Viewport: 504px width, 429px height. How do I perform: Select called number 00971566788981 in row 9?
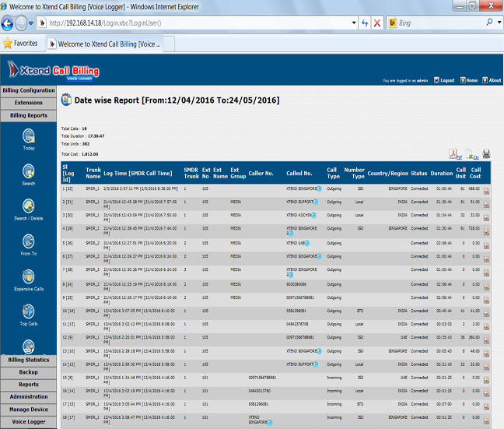[300, 297]
